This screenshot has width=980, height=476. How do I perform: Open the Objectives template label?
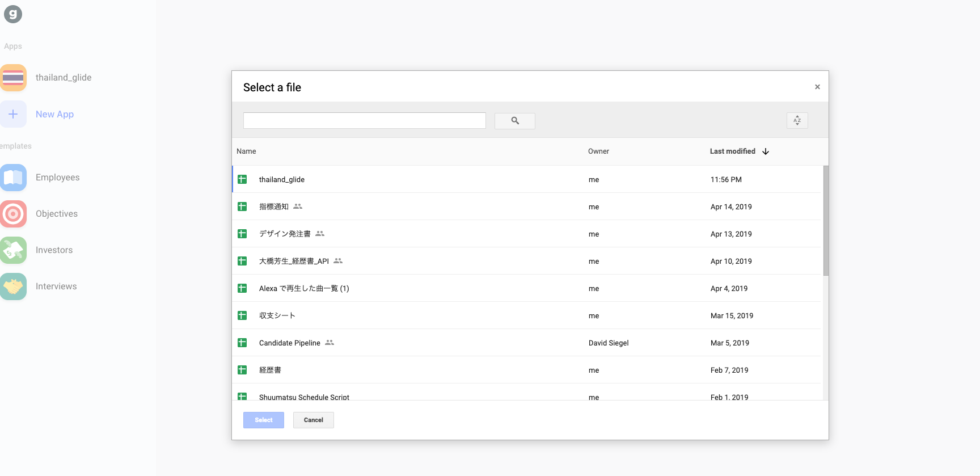click(x=57, y=214)
